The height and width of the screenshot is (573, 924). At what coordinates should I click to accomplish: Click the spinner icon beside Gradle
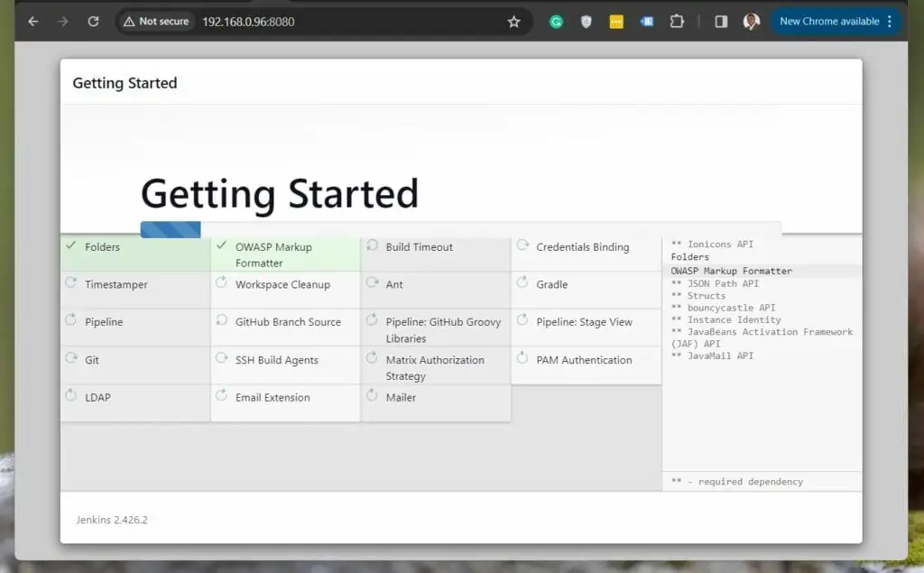point(522,282)
